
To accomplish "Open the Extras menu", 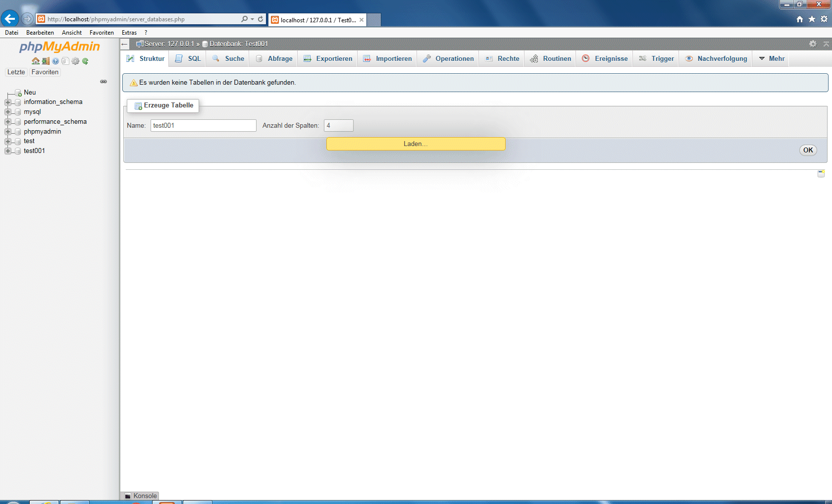I will [x=129, y=33].
